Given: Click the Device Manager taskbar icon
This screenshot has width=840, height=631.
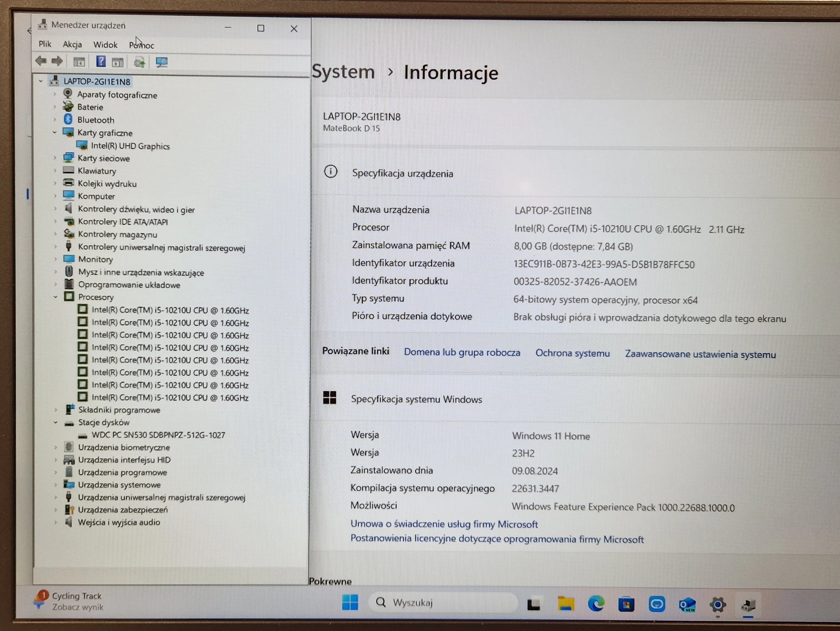Looking at the screenshot, I should coord(748,605).
